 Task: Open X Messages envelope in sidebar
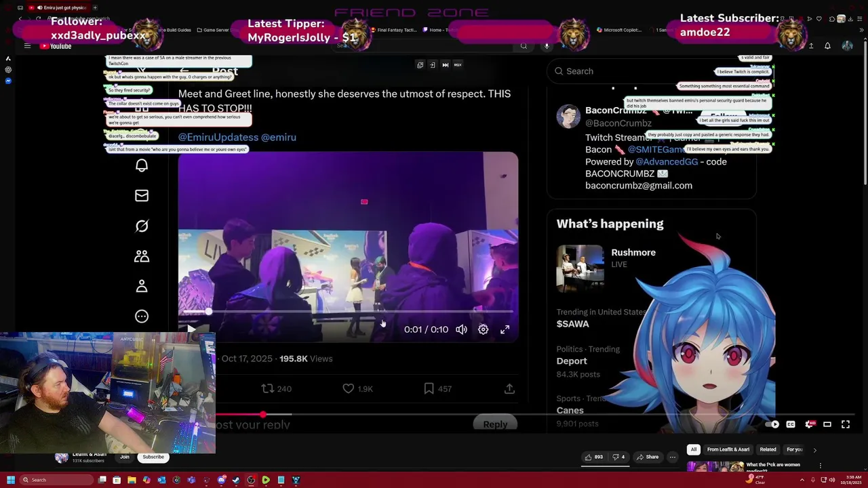tap(142, 195)
